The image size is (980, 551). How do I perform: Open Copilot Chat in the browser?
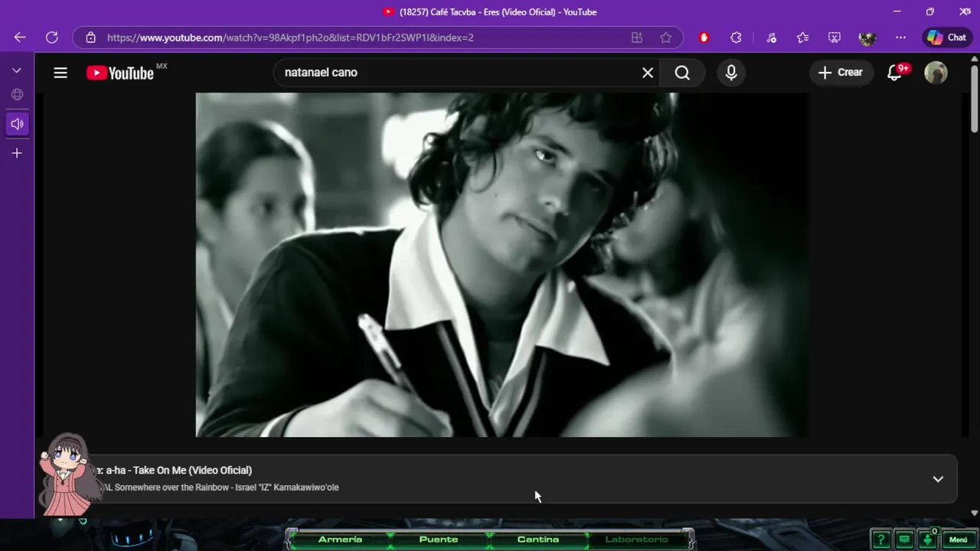click(x=947, y=37)
